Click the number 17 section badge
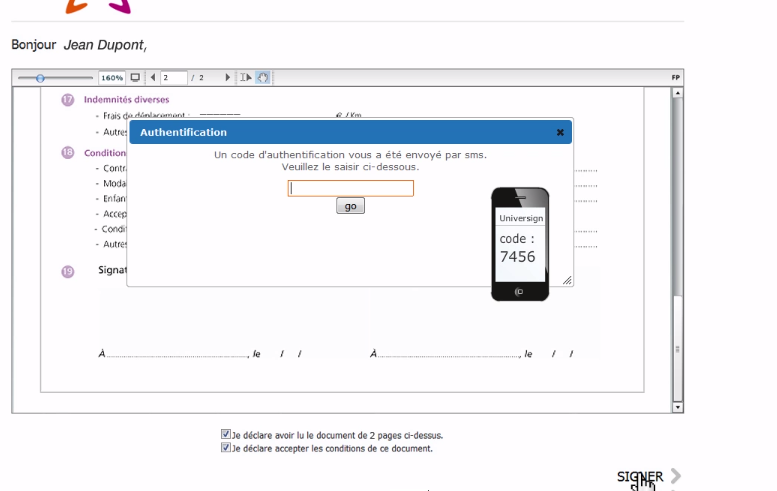 tap(68, 100)
